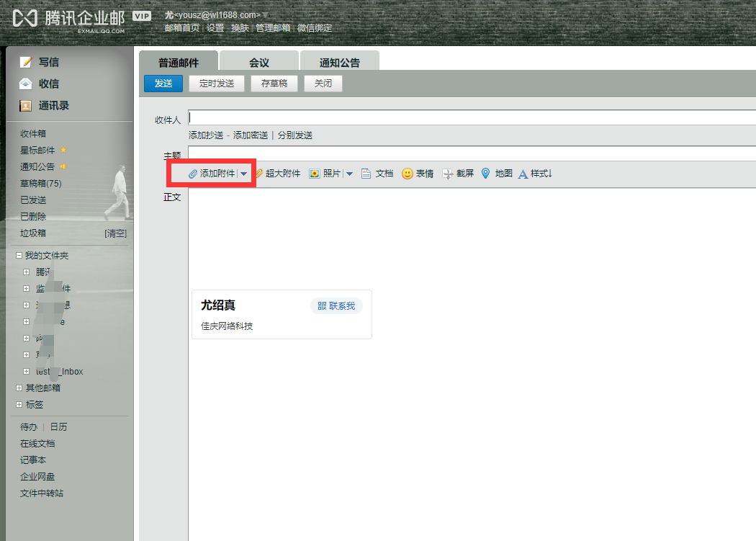
Task: Open 设置 in the header
Action: click(215, 28)
